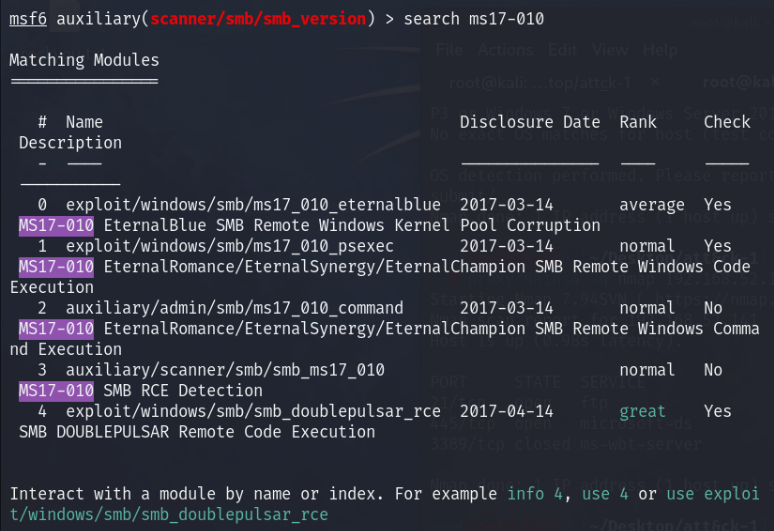Open the Edit menu
This screenshot has width=774, height=531.
click(x=563, y=50)
